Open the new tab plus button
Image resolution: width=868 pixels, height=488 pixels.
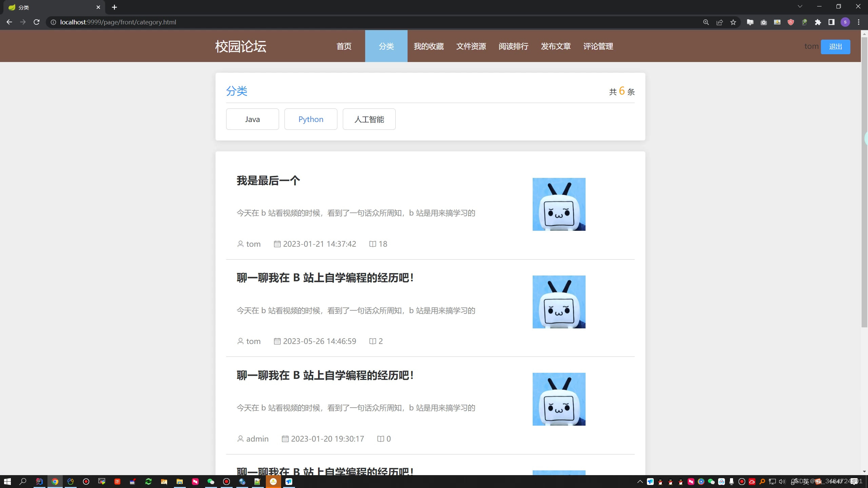[114, 7]
